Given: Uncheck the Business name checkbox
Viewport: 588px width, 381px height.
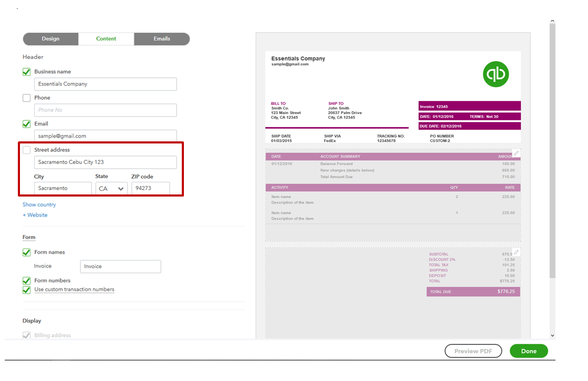Looking at the screenshot, I should click(x=27, y=72).
